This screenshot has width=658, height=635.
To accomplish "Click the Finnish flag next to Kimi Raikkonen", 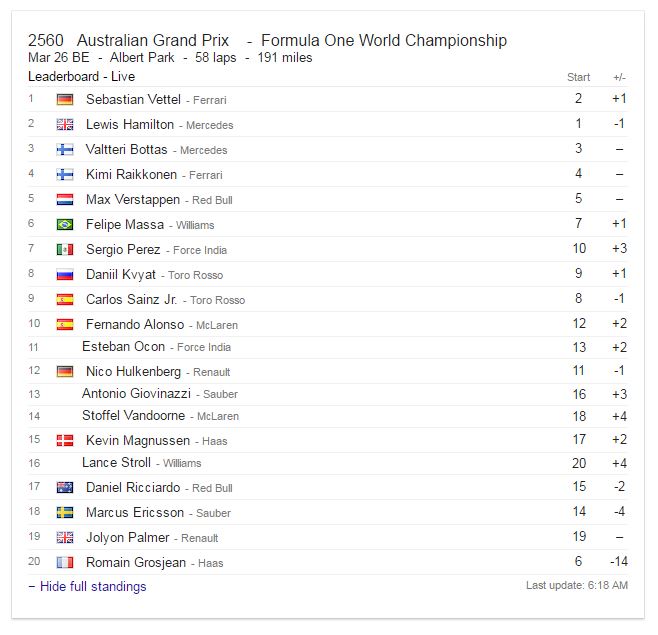I will [x=65, y=174].
